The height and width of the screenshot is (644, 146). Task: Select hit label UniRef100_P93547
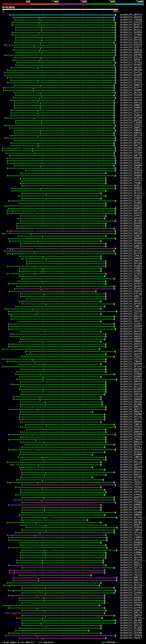pyautogui.click(x=131, y=65)
